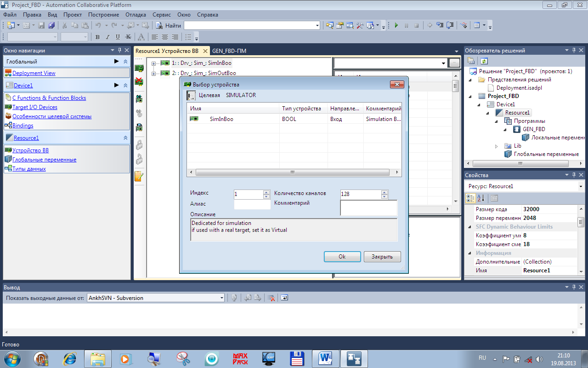
Task: Click the Undo arrow icon
Action: click(98, 26)
